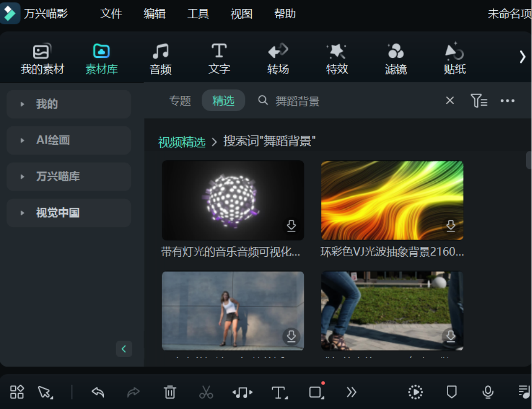
Task: Click the 搜索词"舞蹈背景" breadcrumb text
Action: tap(269, 141)
